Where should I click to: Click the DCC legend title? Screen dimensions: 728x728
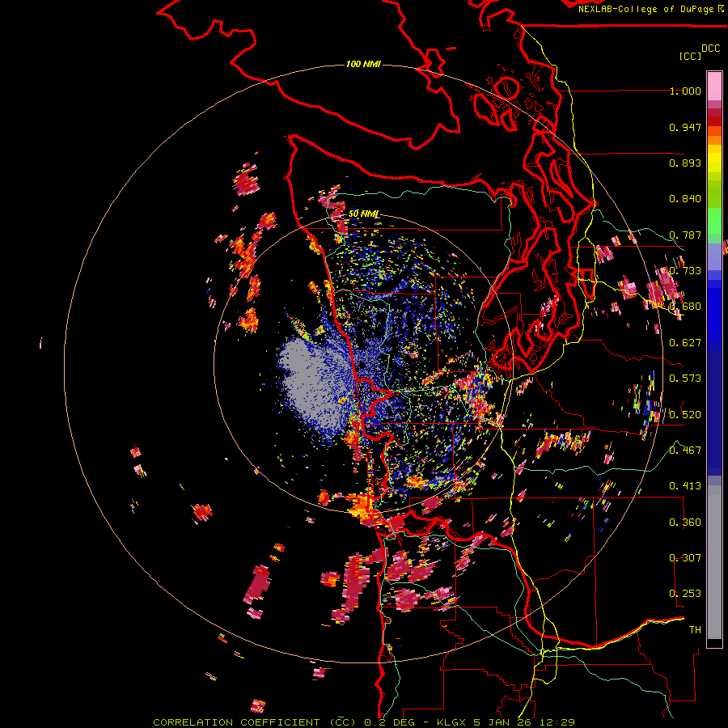[710, 49]
